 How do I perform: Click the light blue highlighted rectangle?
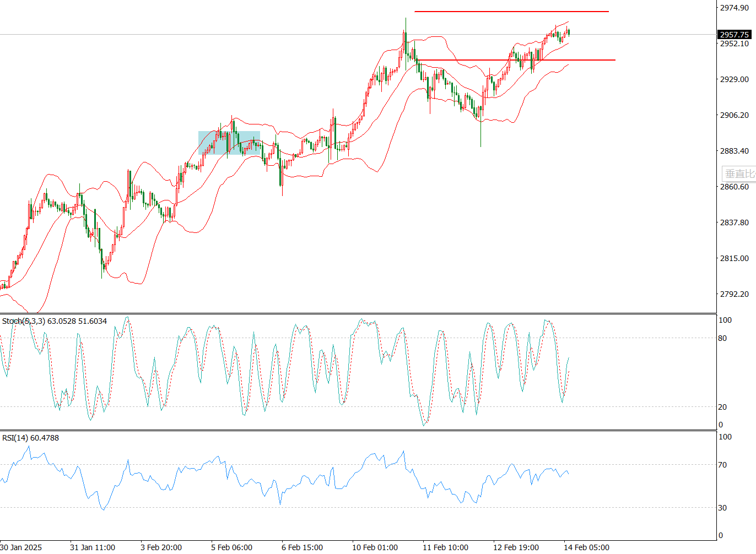coord(229,143)
